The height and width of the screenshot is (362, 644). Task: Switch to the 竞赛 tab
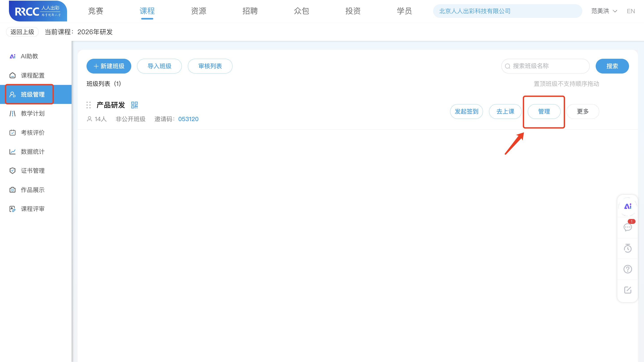click(x=96, y=11)
